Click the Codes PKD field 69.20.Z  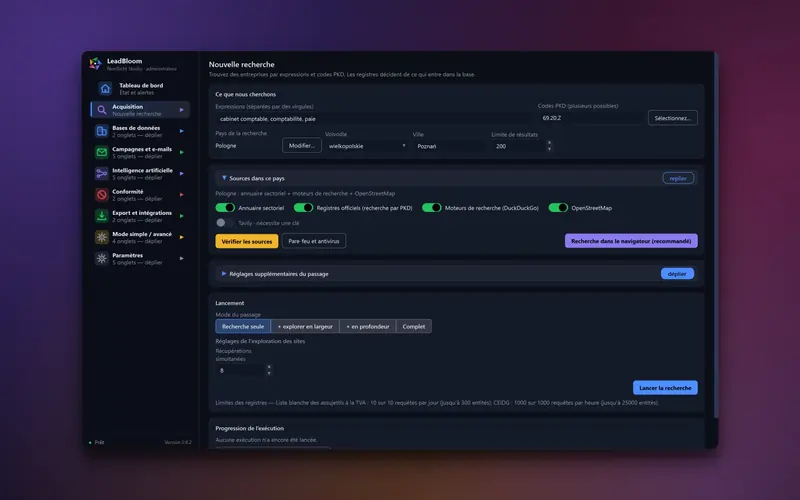pyautogui.click(x=590, y=118)
